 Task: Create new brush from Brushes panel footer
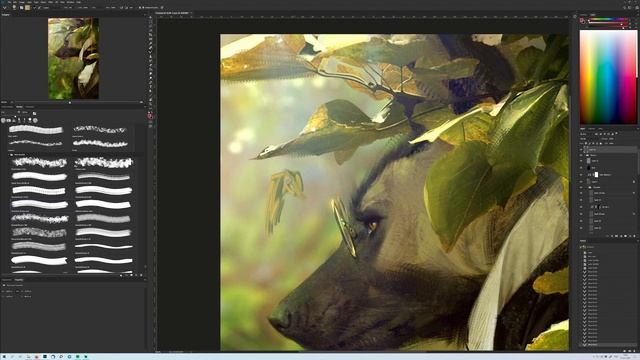point(136,275)
